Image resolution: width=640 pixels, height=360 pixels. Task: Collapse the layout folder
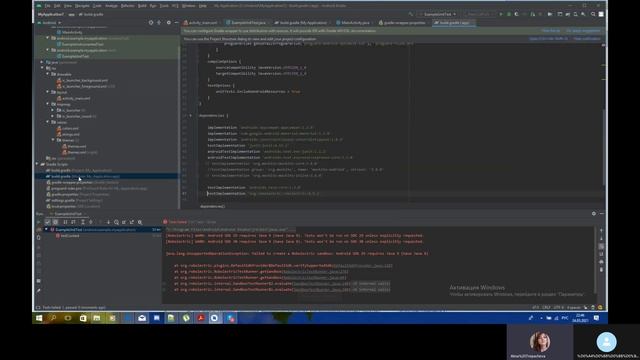tap(48, 92)
